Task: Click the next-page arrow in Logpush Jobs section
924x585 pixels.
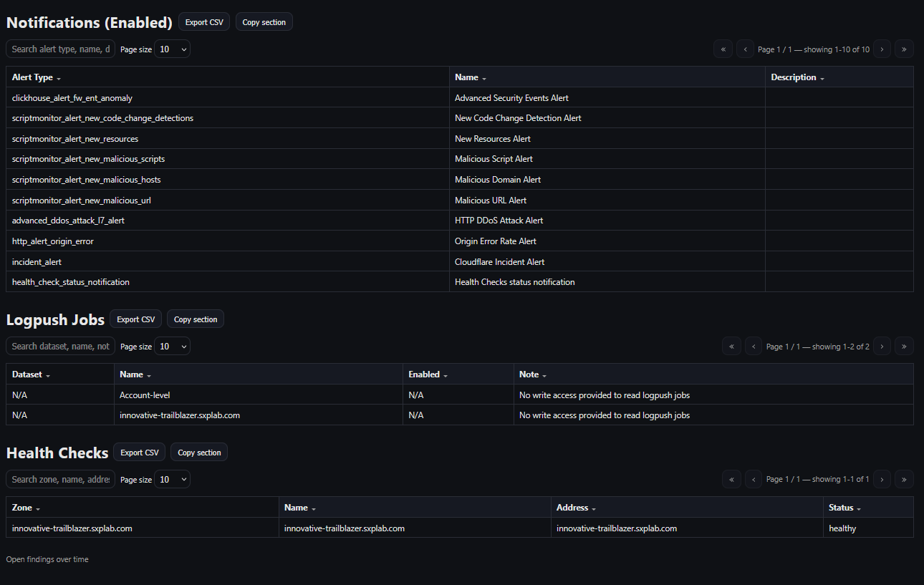Action: (882, 346)
